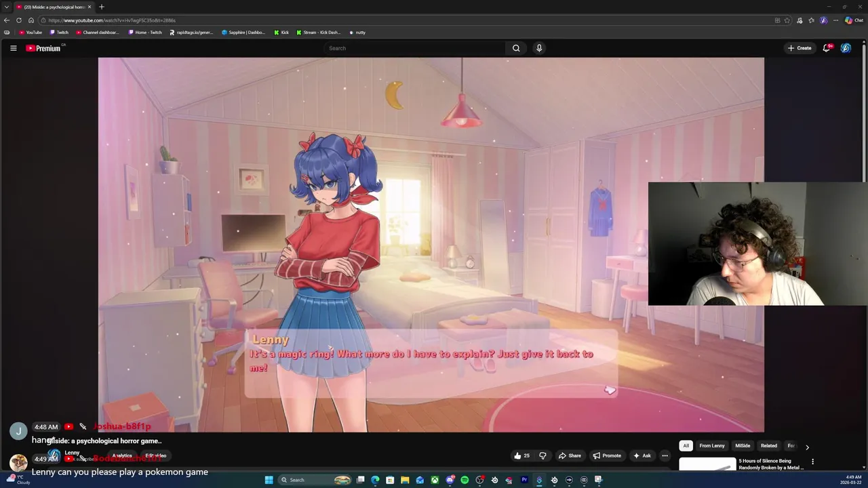The height and width of the screenshot is (488, 868).
Task: Open Spotify from the taskbar
Action: (x=465, y=480)
